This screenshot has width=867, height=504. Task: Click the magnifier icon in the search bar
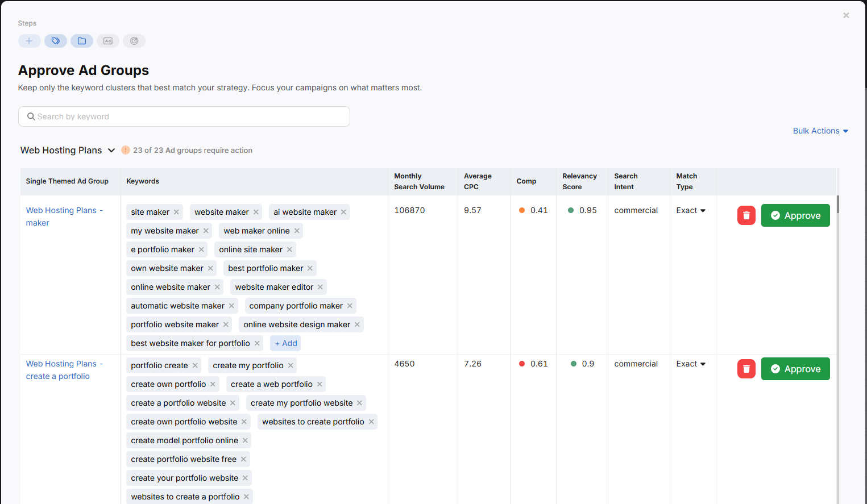click(x=31, y=116)
